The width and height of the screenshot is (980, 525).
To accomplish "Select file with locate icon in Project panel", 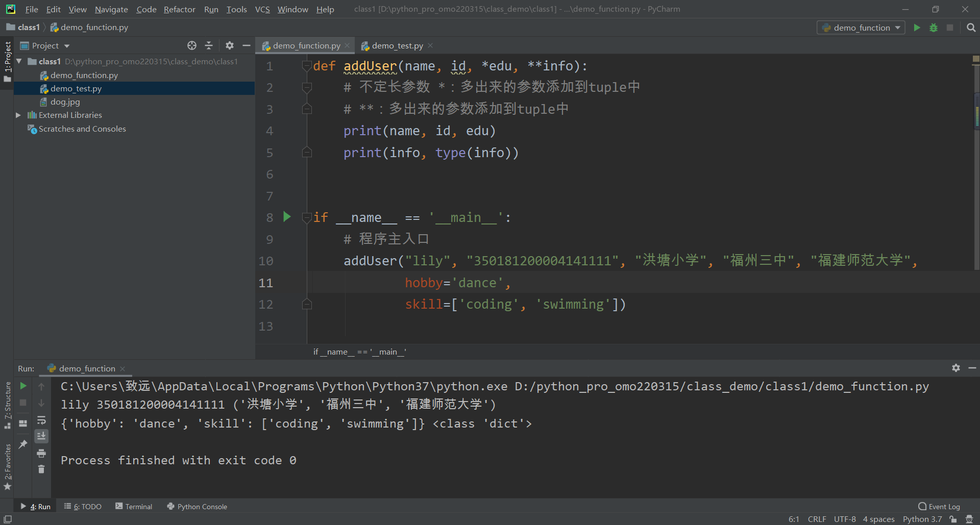I will (192, 45).
